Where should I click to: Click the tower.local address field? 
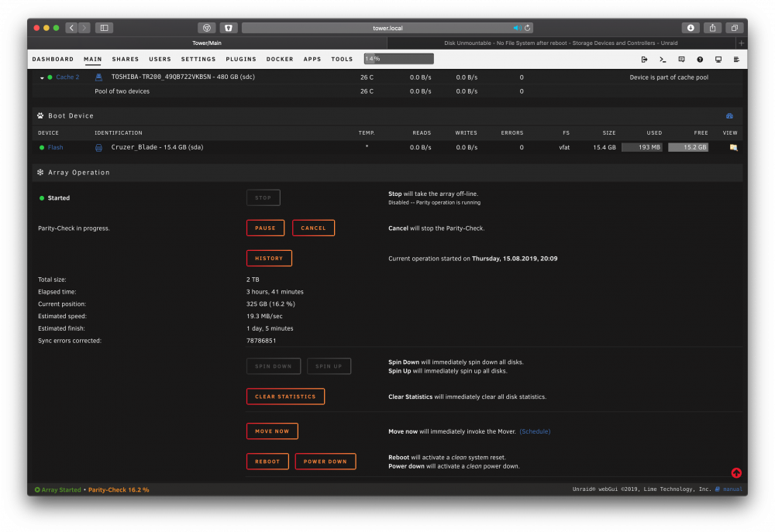click(x=387, y=28)
